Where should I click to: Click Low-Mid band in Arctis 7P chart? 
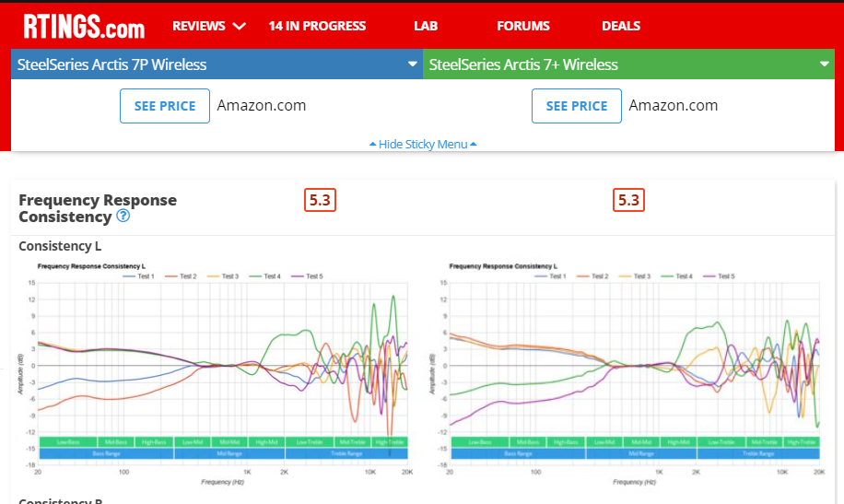click(193, 442)
